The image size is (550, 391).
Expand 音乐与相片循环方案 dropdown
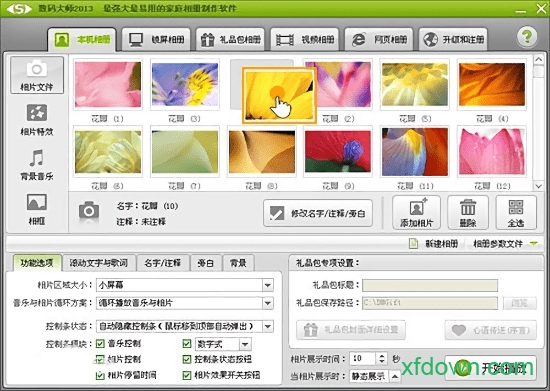click(x=268, y=303)
